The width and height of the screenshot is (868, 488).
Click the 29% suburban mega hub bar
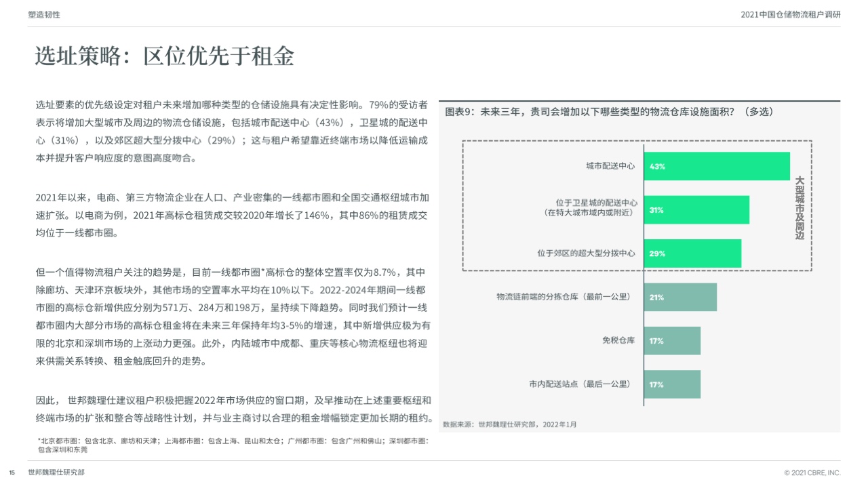pos(692,253)
